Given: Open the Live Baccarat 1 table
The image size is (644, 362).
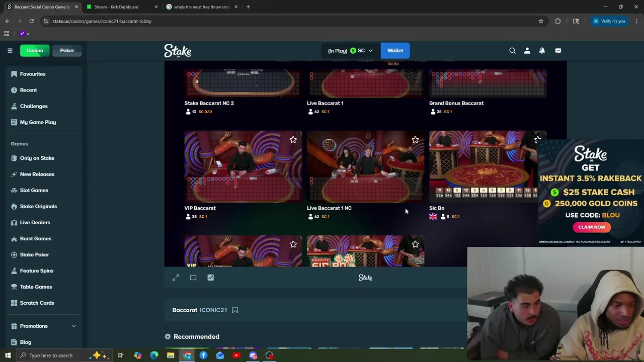Looking at the screenshot, I should (x=365, y=83).
